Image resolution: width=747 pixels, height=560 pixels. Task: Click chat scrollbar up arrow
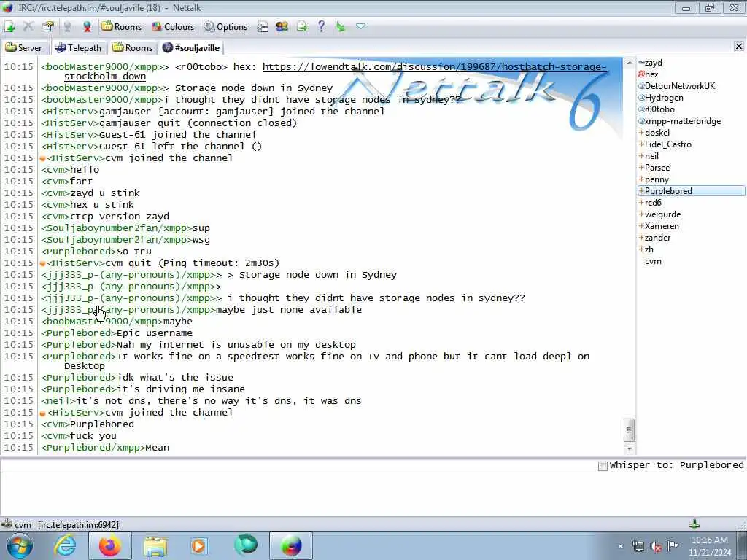tap(630, 63)
